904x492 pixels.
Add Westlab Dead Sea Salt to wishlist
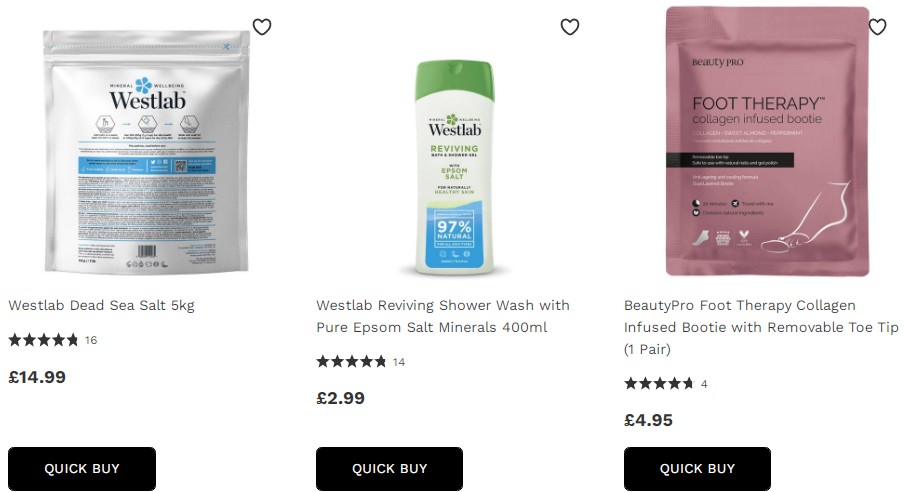(262, 27)
